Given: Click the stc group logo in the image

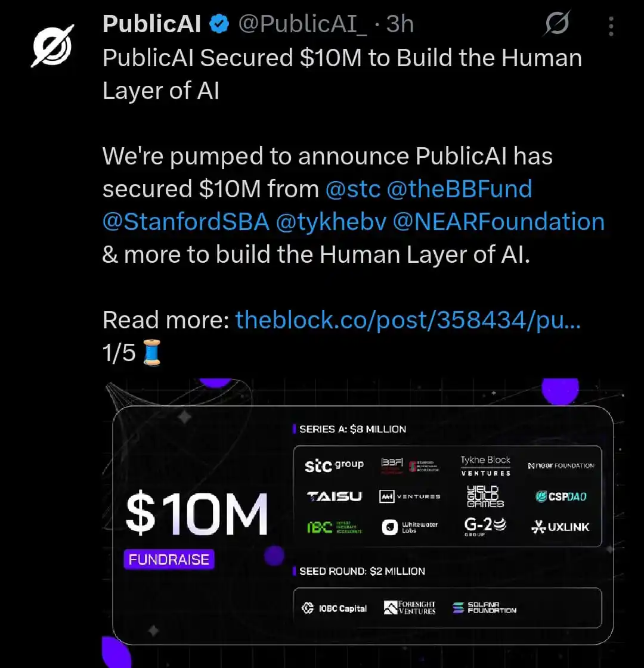Looking at the screenshot, I should (x=334, y=466).
